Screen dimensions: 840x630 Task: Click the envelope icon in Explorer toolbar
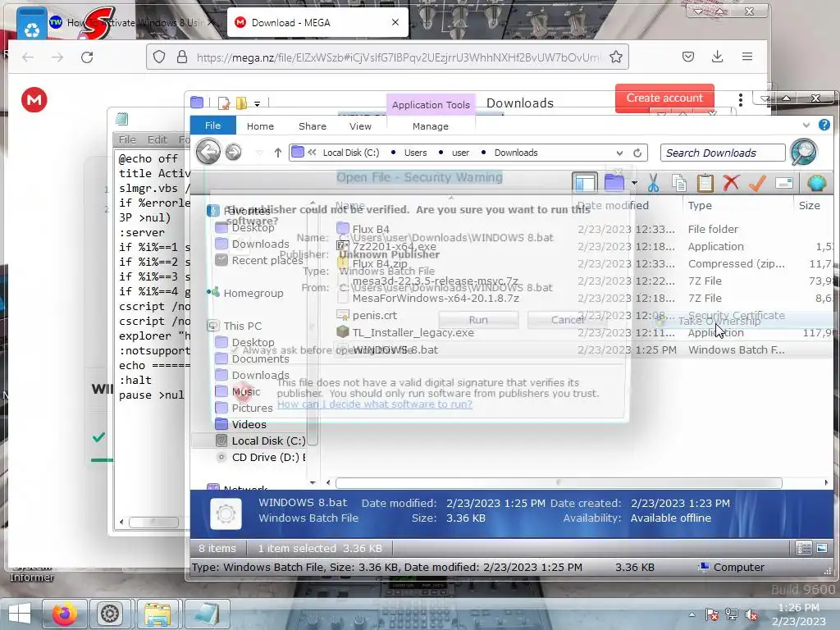(x=783, y=183)
